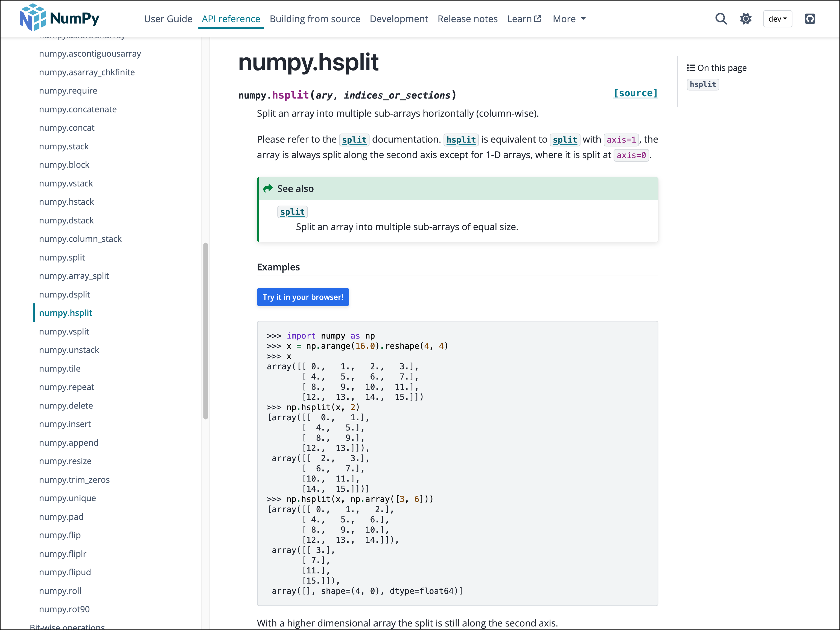This screenshot has width=840, height=630.
Task: Click the Examples section heading
Action: (x=278, y=267)
